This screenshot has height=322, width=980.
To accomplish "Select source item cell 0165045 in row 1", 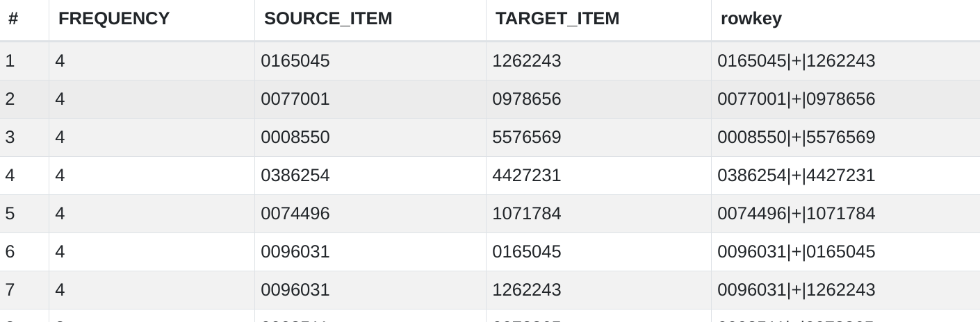I will (295, 61).
